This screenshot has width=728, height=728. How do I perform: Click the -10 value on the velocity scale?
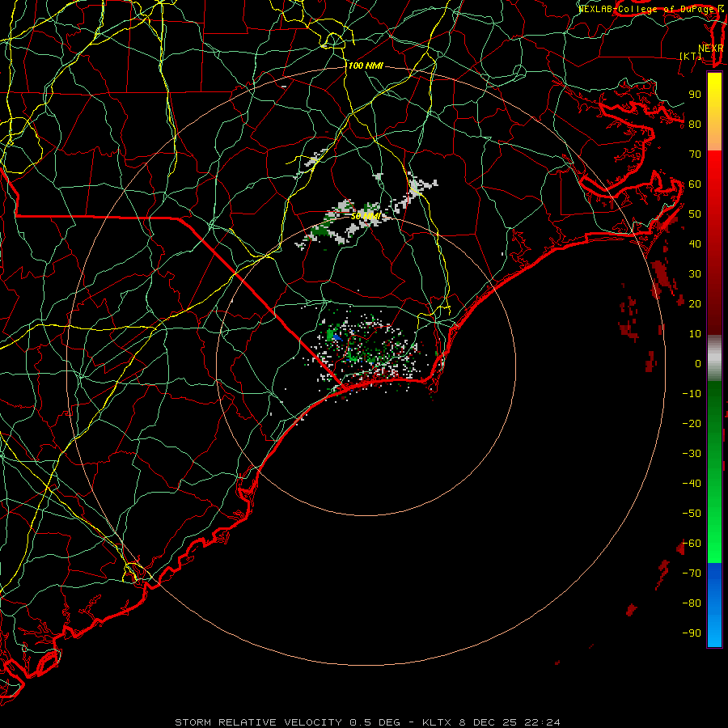(692, 394)
